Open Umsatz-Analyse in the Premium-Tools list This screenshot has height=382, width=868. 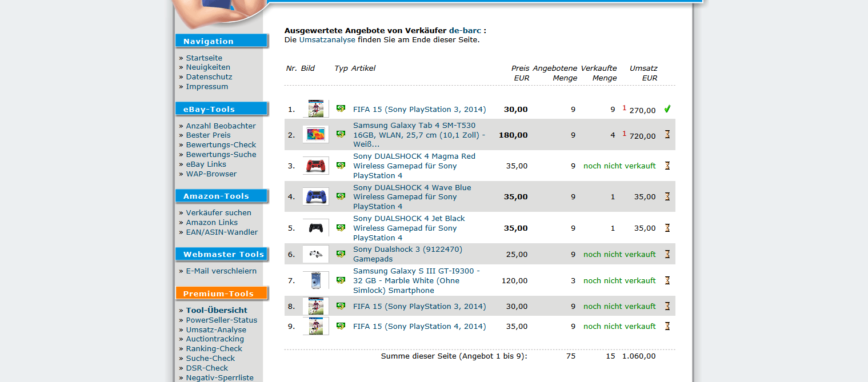(x=216, y=329)
